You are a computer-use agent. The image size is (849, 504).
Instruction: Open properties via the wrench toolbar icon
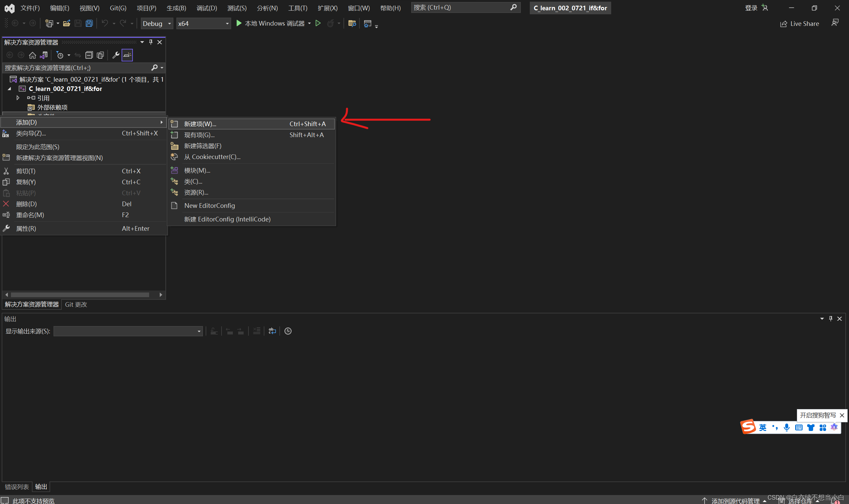(x=116, y=55)
